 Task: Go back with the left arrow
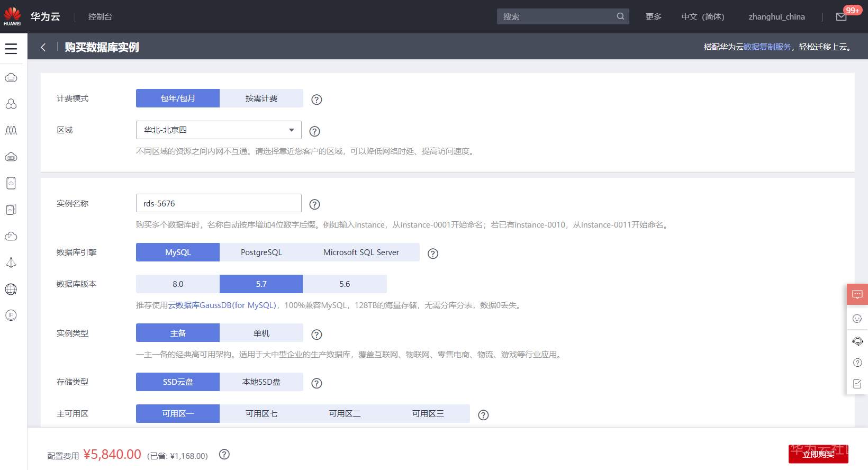tap(43, 47)
